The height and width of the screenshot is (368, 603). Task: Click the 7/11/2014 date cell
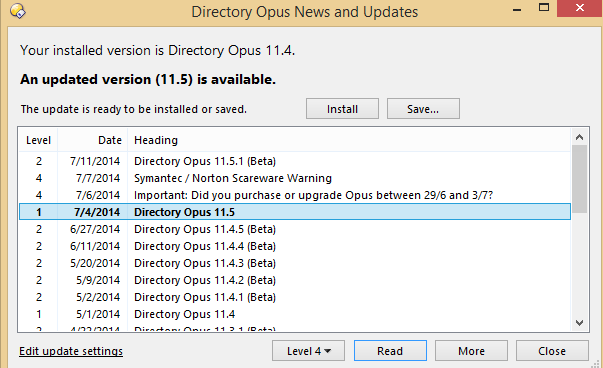[95, 161]
